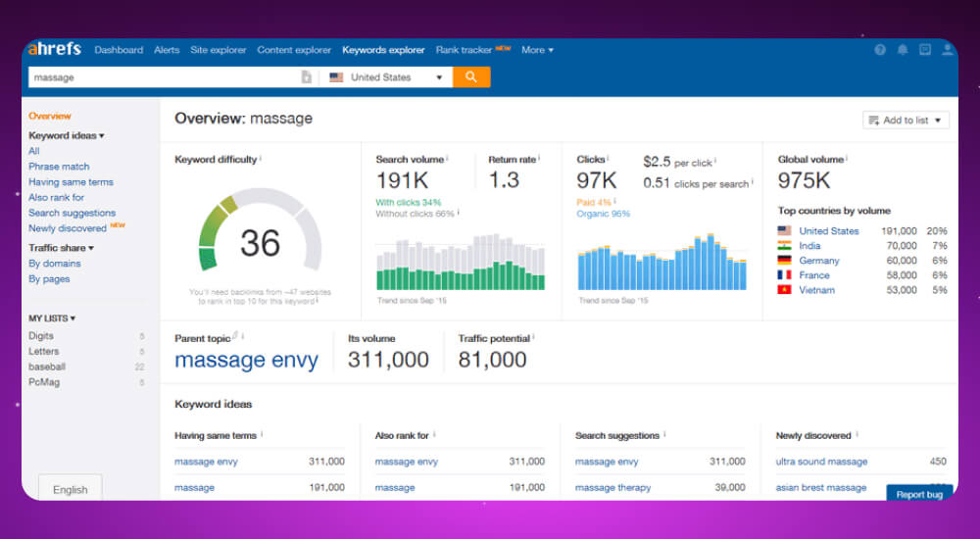Click the blue clicks trend chart
Screen dimensions: 980x539
tap(662, 262)
